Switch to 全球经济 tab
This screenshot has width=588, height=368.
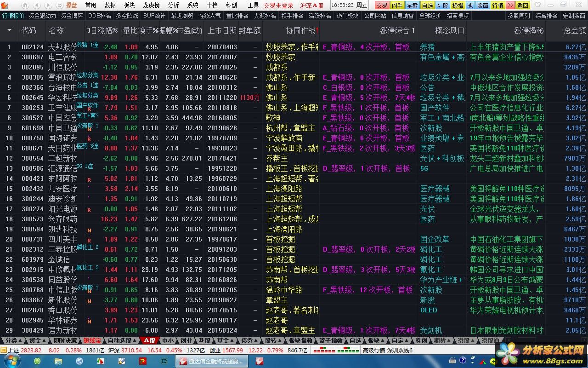coord(430,16)
